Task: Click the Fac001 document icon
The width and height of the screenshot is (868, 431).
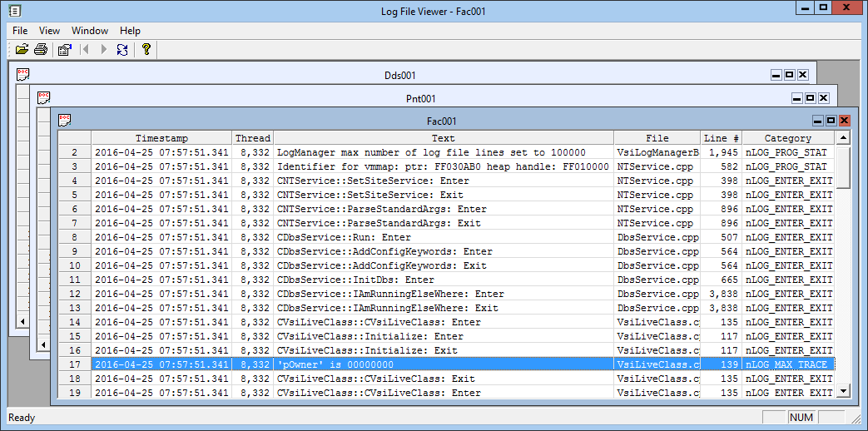Action: pyautogui.click(x=65, y=120)
